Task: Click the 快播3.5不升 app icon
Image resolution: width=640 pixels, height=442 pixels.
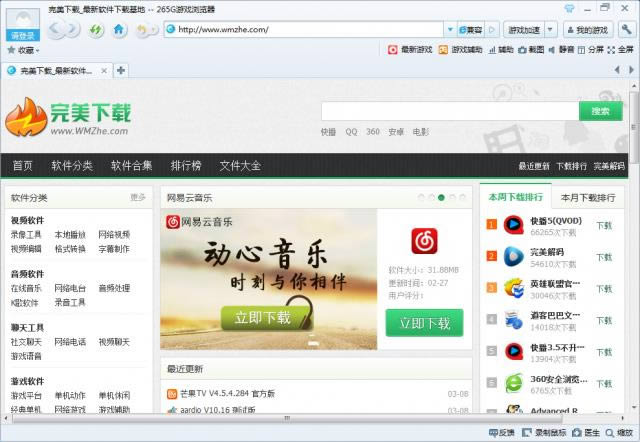Action: 513,351
